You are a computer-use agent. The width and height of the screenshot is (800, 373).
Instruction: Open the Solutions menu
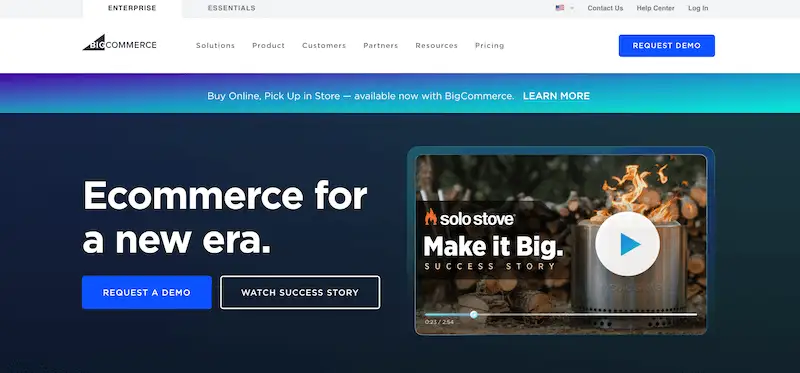pyautogui.click(x=215, y=45)
